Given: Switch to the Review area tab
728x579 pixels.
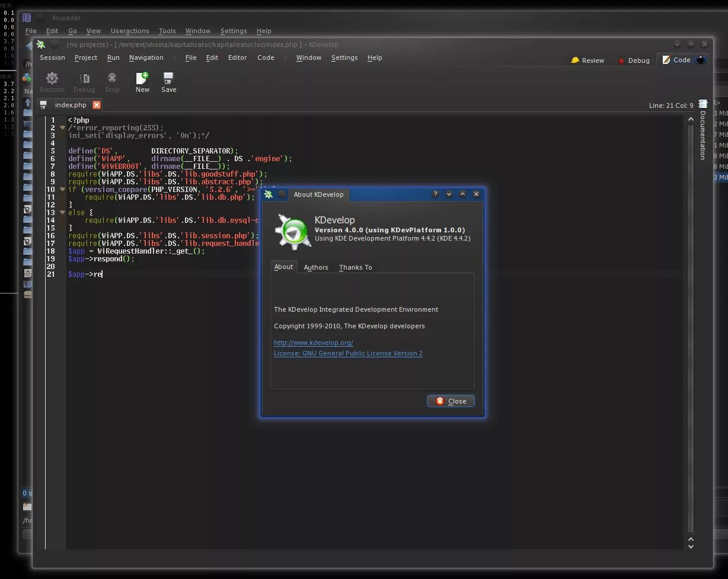Looking at the screenshot, I should [587, 60].
